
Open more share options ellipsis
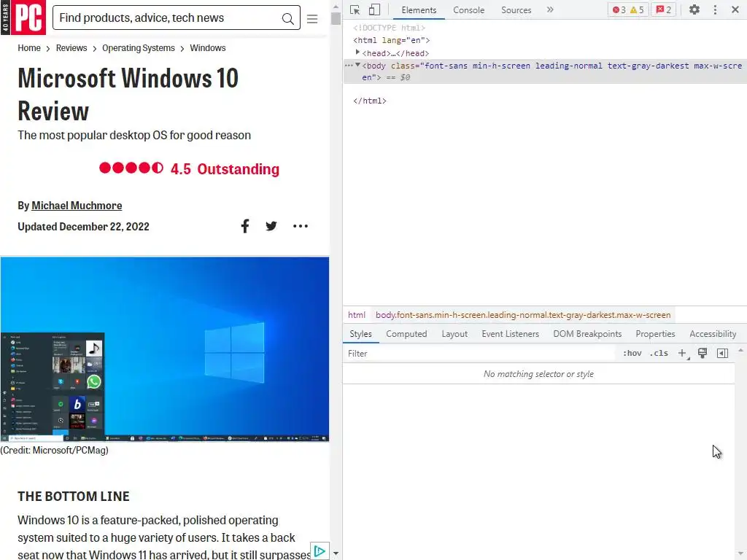pyautogui.click(x=300, y=226)
